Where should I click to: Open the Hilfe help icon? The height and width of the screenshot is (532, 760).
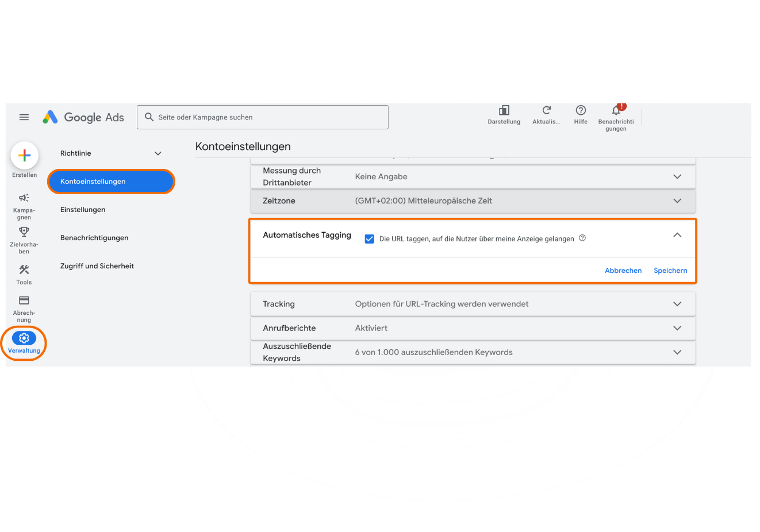pyautogui.click(x=581, y=111)
